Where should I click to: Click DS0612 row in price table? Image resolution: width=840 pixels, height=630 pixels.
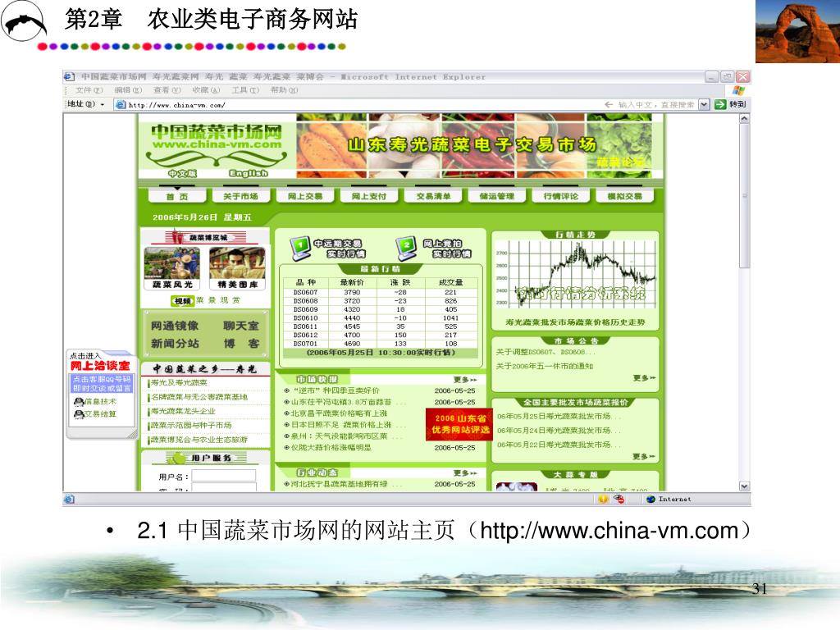pyautogui.click(x=379, y=335)
